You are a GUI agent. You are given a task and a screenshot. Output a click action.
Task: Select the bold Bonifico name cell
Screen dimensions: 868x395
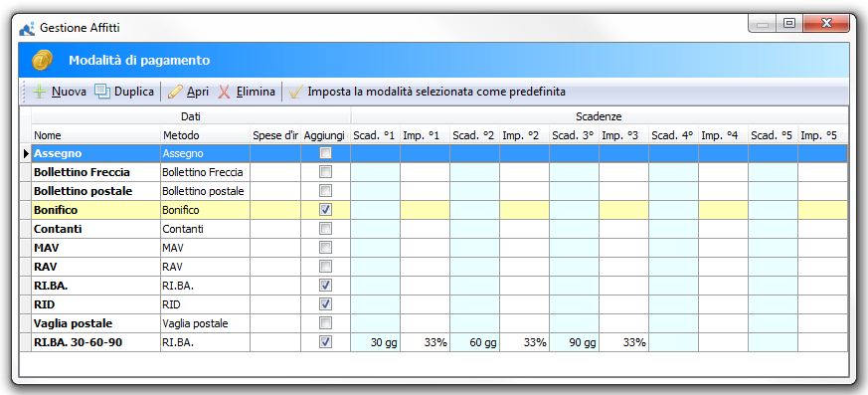click(95, 210)
